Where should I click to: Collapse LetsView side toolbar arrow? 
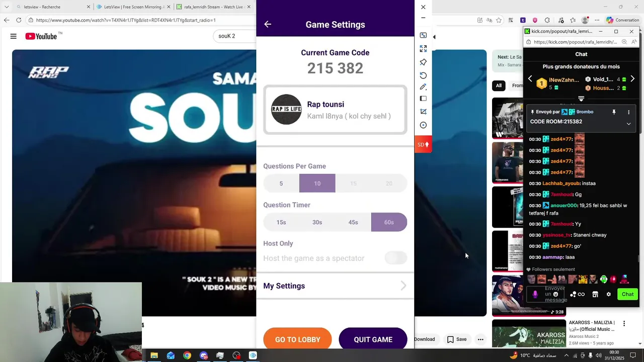434,37
